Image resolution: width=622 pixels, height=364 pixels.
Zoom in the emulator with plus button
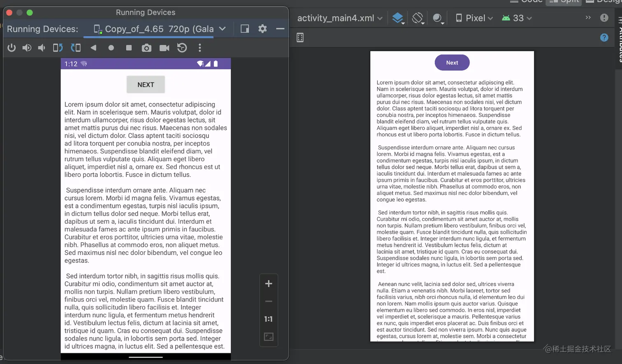click(x=269, y=284)
